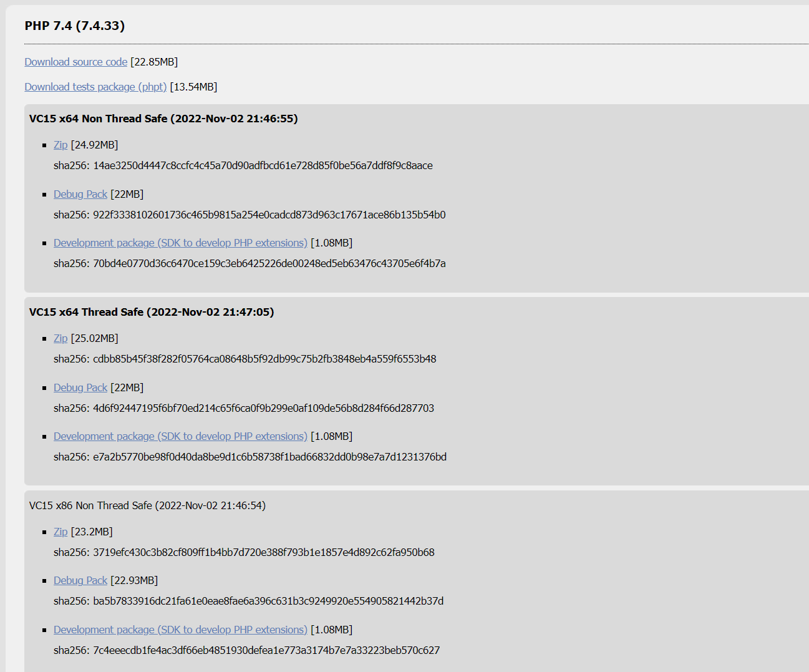Click the VC15 x64 Thread Safe heading
Screen dimensions: 809x672
coord(152,312)
